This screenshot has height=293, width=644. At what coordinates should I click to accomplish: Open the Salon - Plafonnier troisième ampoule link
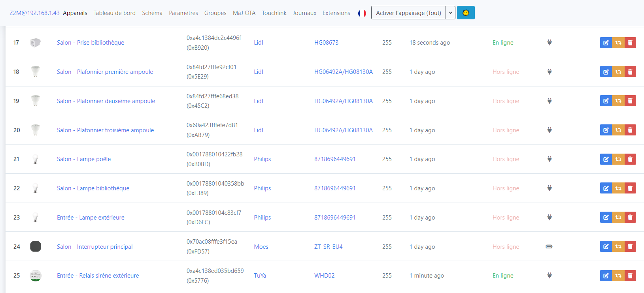tap(105, 130)
